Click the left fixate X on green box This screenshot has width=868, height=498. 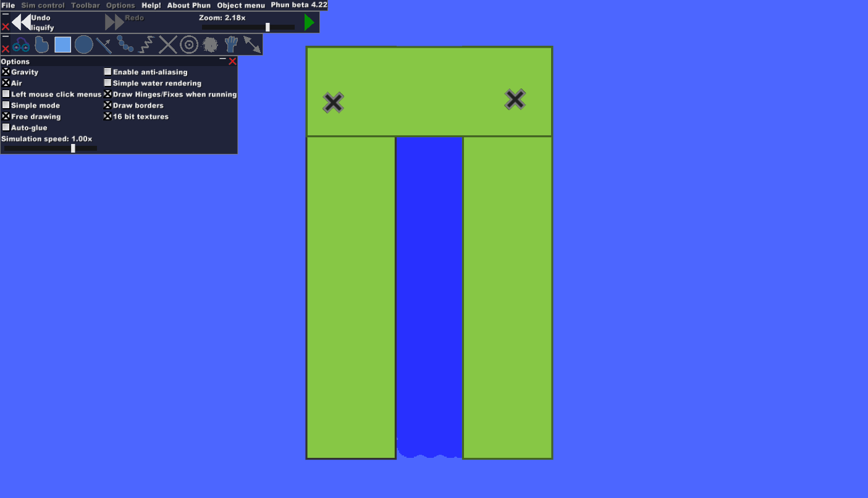click(333, 103)
